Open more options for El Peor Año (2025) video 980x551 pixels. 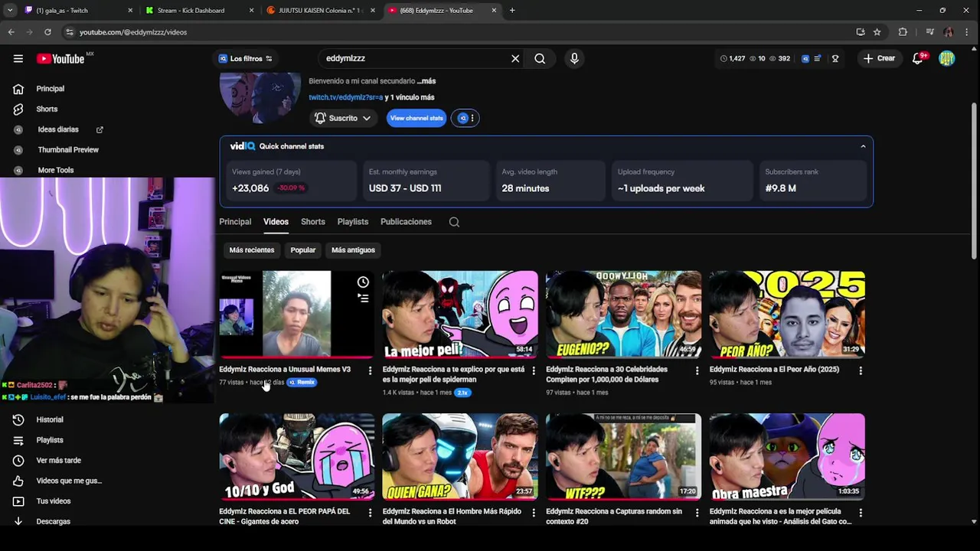point(861,370)
